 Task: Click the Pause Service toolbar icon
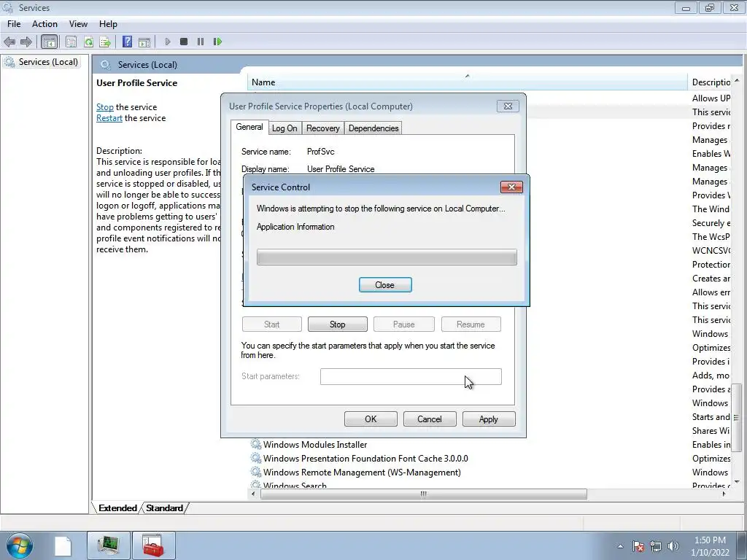[201, 42]
